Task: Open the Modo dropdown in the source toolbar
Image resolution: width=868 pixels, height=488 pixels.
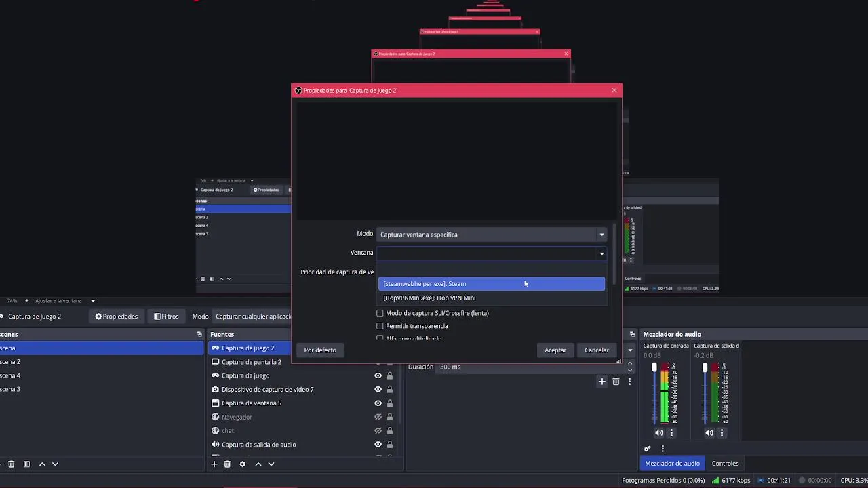Action: click(x=253, y=317)
